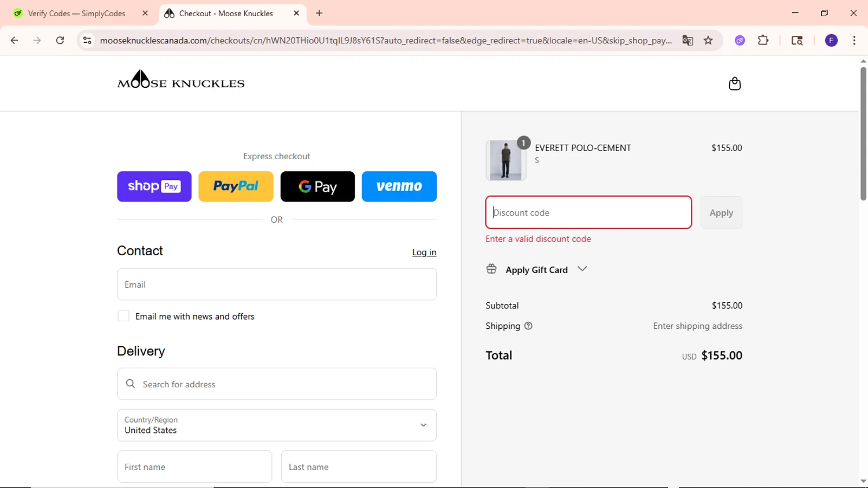Open the shopping bag cart icon
The width and height of the screenshot is (868, 488).
tap(734, 83)
